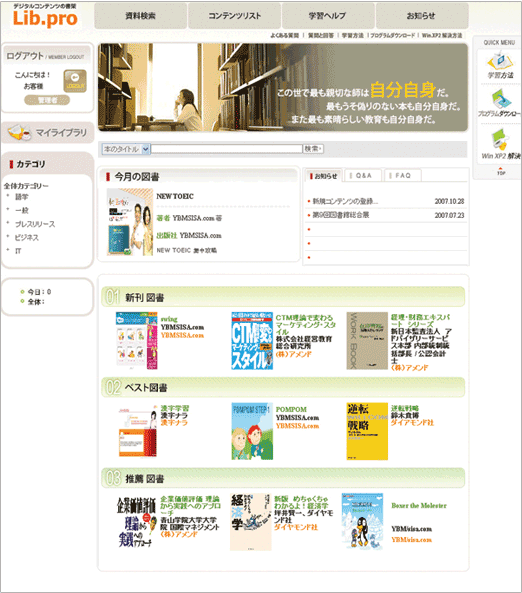Screen dimensions: 522x593
Task: Select the ビジネス category
Action: (26, 238)
